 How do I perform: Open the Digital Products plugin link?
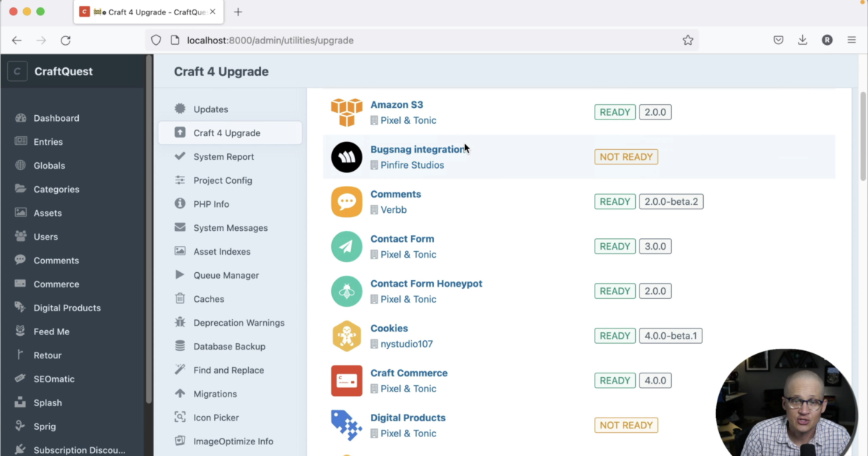pyautogui.click(x=408, y=418)
